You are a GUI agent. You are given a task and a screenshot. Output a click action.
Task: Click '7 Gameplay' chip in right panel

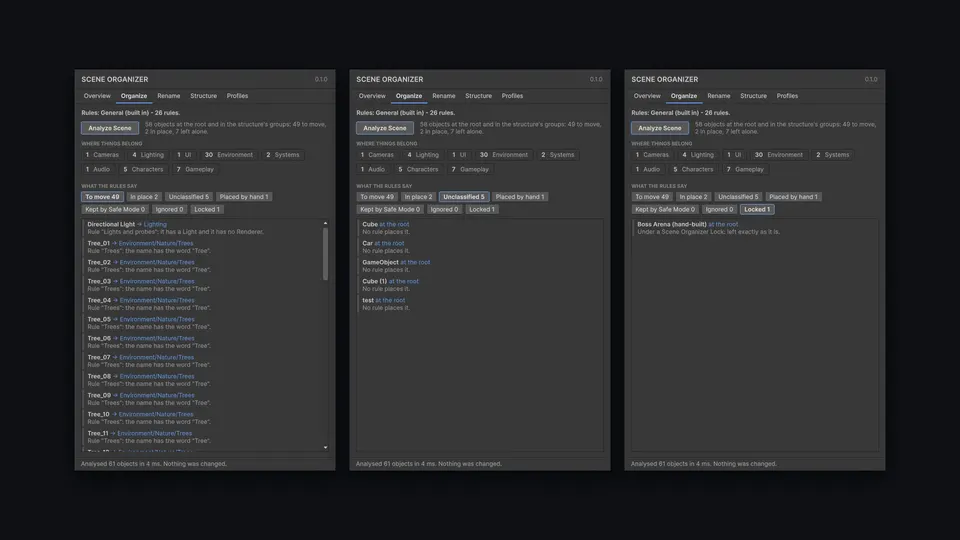[x=745, y=169]
